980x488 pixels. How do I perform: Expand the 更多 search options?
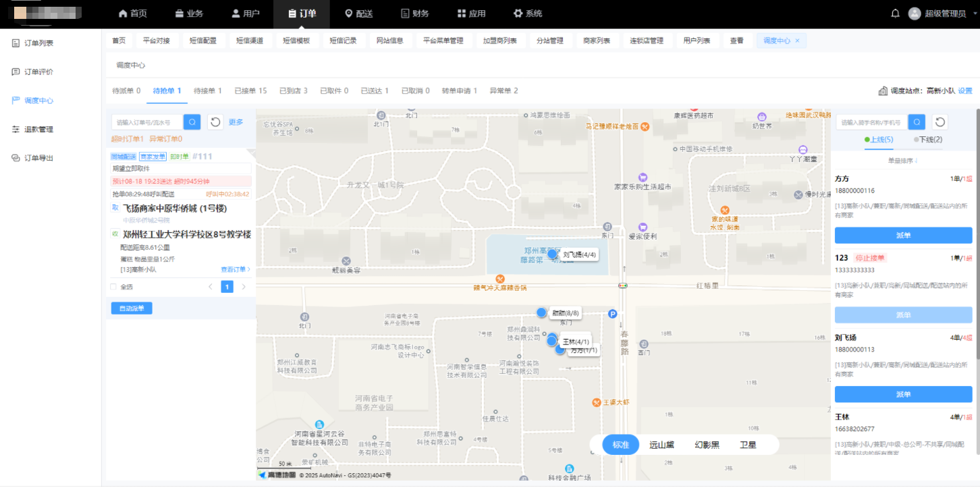point(236,122)
